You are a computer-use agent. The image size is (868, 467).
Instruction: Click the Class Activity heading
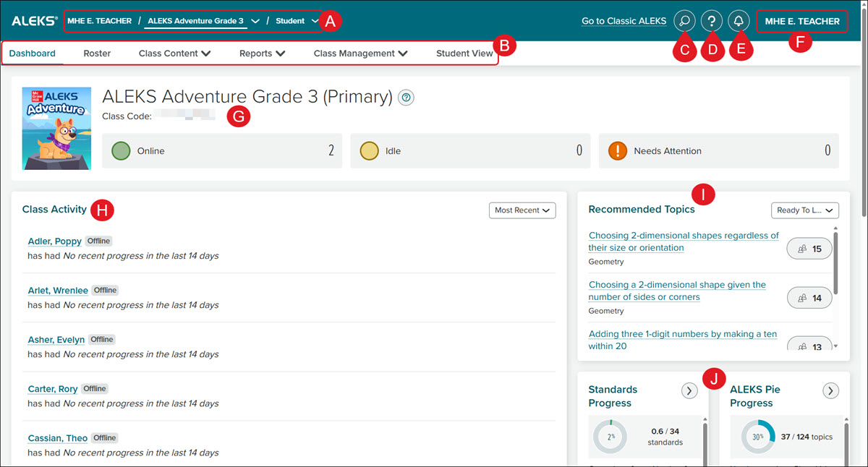pyautogui.click(x=54, y=210)
